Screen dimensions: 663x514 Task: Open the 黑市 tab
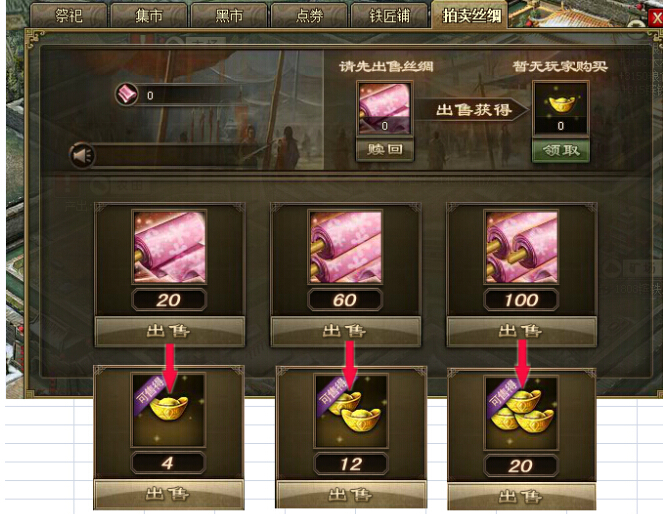tap(229, 16)
